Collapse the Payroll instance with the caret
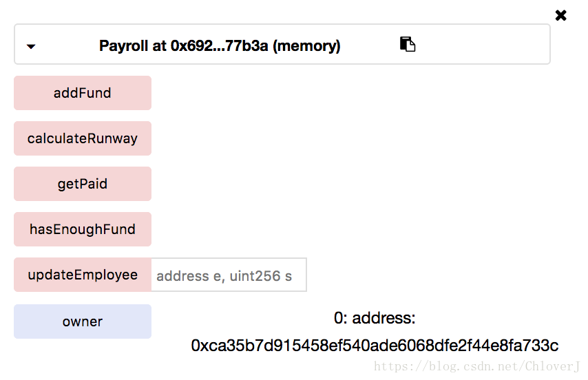588x380 pixels. [x=31, y=47]
